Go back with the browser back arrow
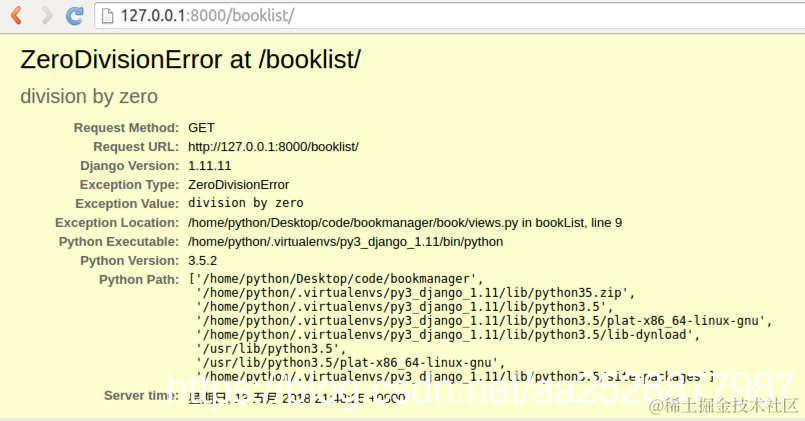The height and width of the screenshot is (421, 805). tap(16, 15)
